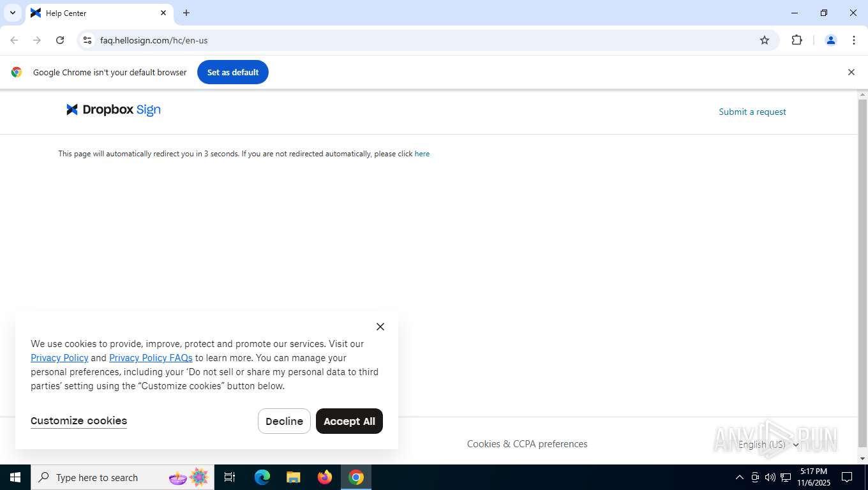Click the colorful search highlight icon in taskbar
Screen dimensions: 868x490
click(x=189, y=477)
